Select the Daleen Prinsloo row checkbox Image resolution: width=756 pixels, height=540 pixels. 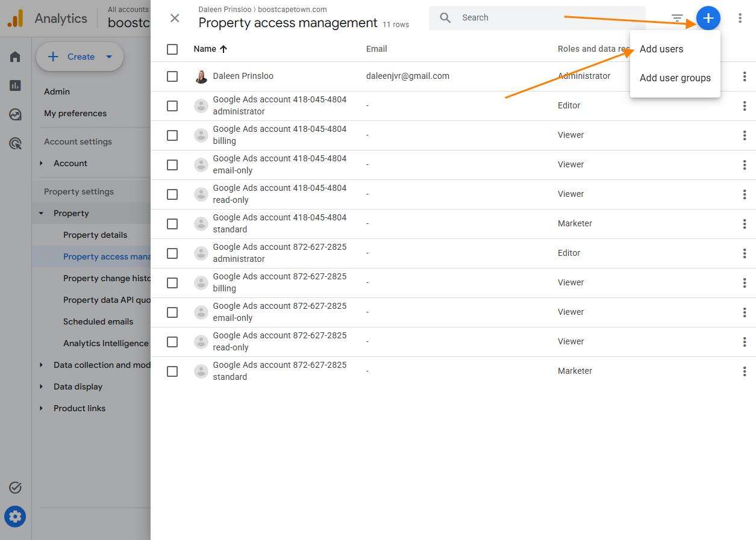[172, 76]
